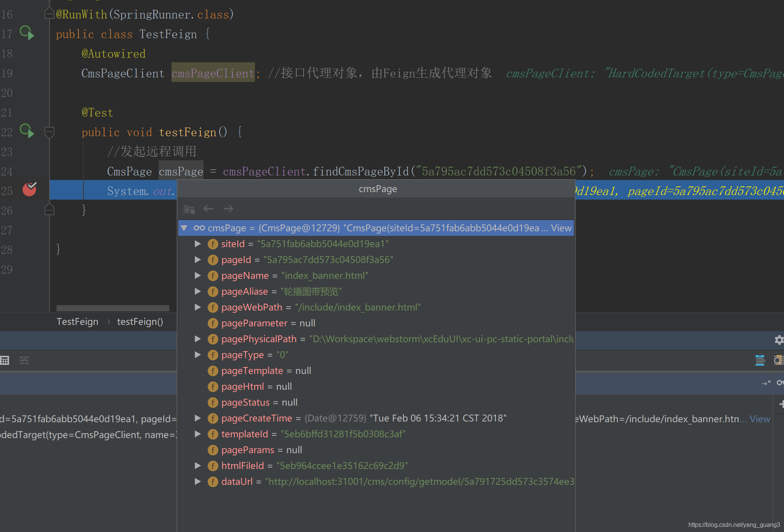Collapse the root cmsPage tree node

(184, 228)
